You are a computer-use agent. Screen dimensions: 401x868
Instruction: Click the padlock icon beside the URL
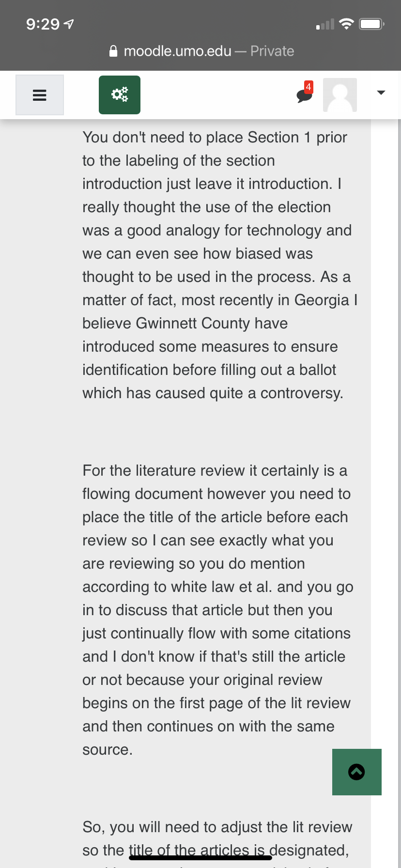pyautogui.click(x=113, y=51)
